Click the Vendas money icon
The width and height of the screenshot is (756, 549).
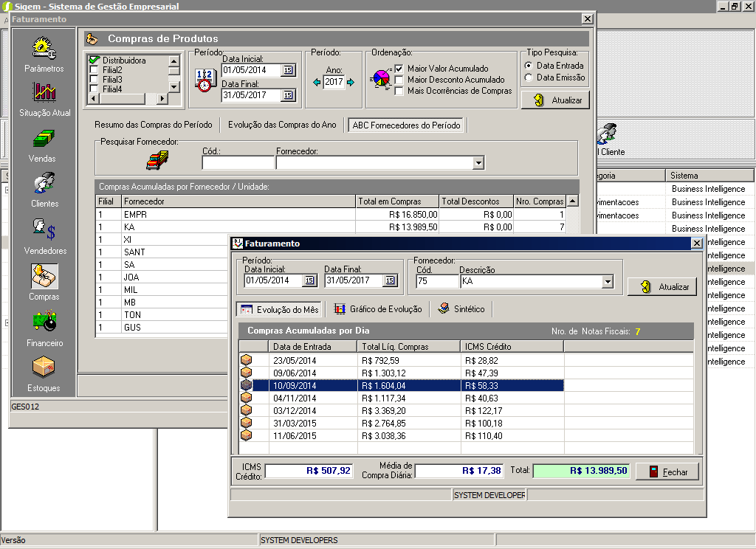click(x=44, y=139)
